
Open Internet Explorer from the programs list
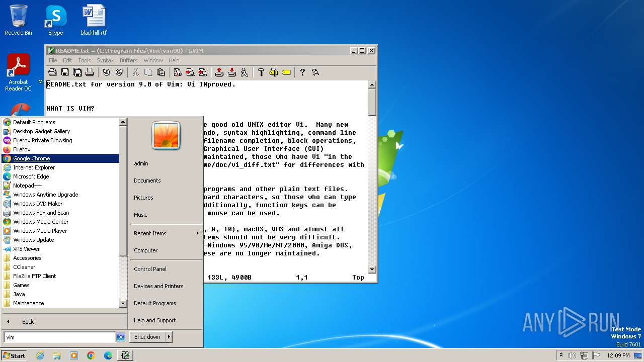[x=60, y=167]
